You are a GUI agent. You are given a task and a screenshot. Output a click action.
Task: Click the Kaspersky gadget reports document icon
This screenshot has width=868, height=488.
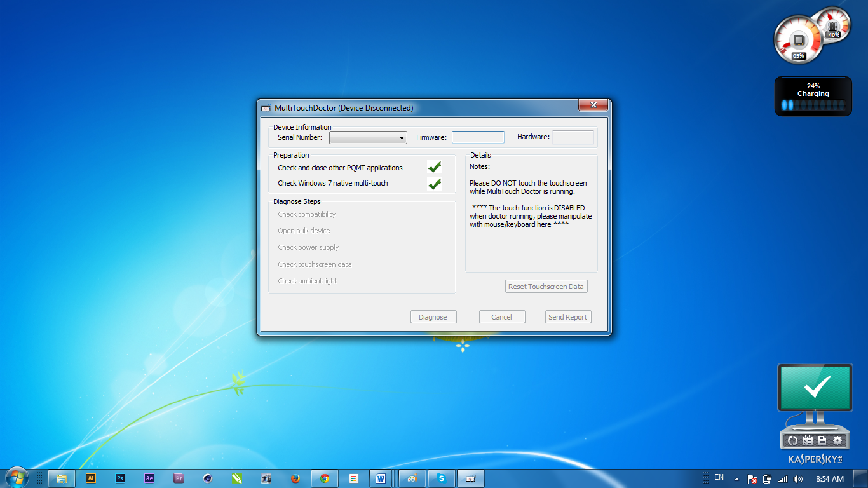822,440
